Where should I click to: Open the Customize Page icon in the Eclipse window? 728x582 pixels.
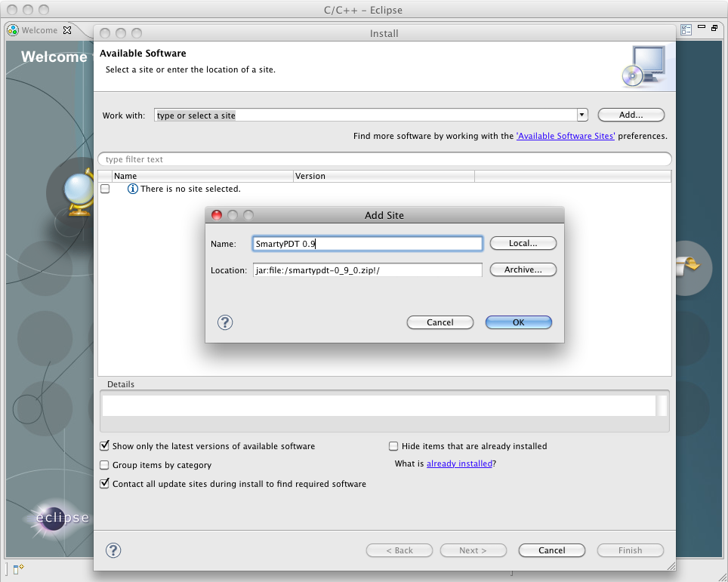click(686, 29)
